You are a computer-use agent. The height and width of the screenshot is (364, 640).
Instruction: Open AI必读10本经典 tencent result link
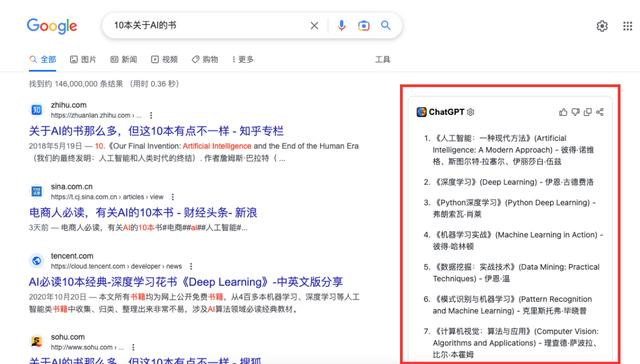(186, 282)
